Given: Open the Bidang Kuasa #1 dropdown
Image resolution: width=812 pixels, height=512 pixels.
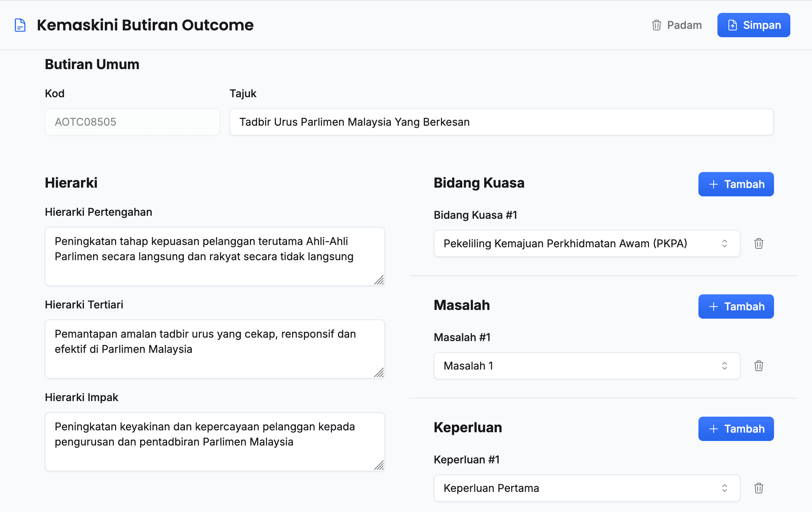Looking at the screenshot, I should (x=587, y=243).
